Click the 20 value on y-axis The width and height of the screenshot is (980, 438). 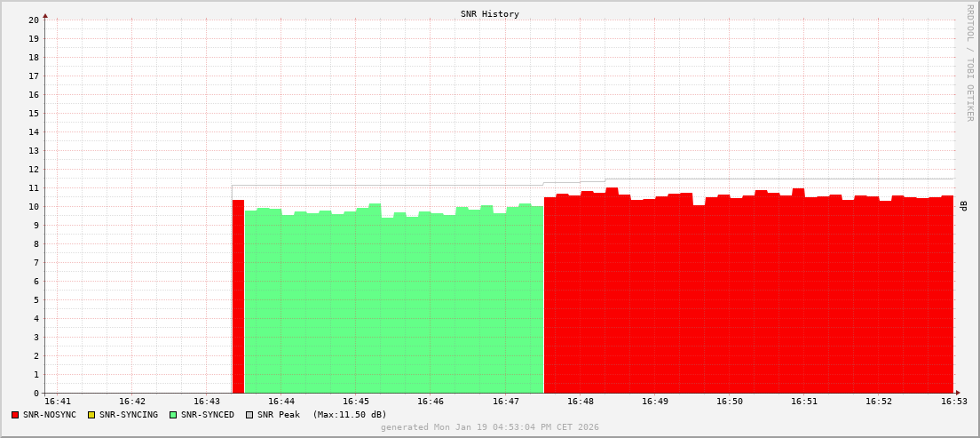coord(34,20)
